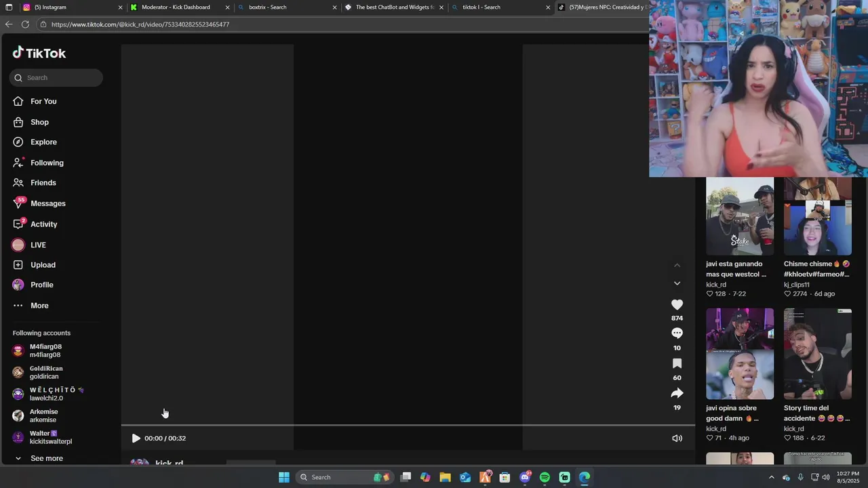This screenshot has width=868, height=488.
Task: Click the Upload plus icon
Action: 18,265
